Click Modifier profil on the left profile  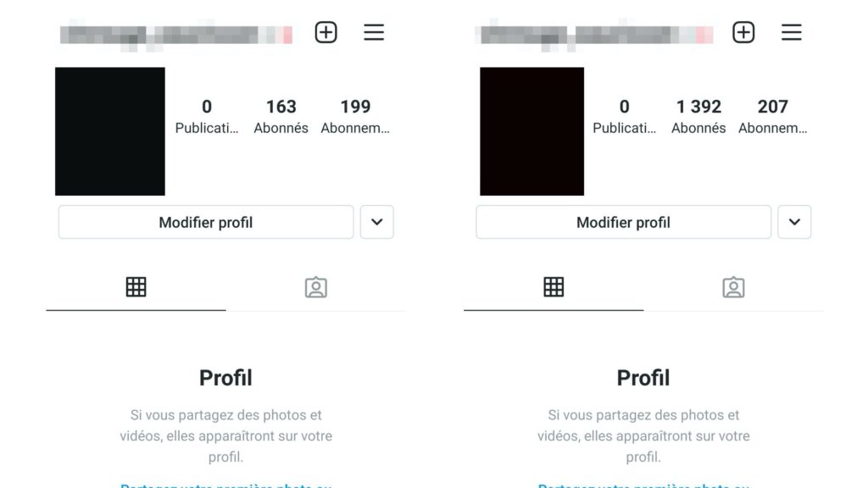pyautogui.click(x=206, y=222)
